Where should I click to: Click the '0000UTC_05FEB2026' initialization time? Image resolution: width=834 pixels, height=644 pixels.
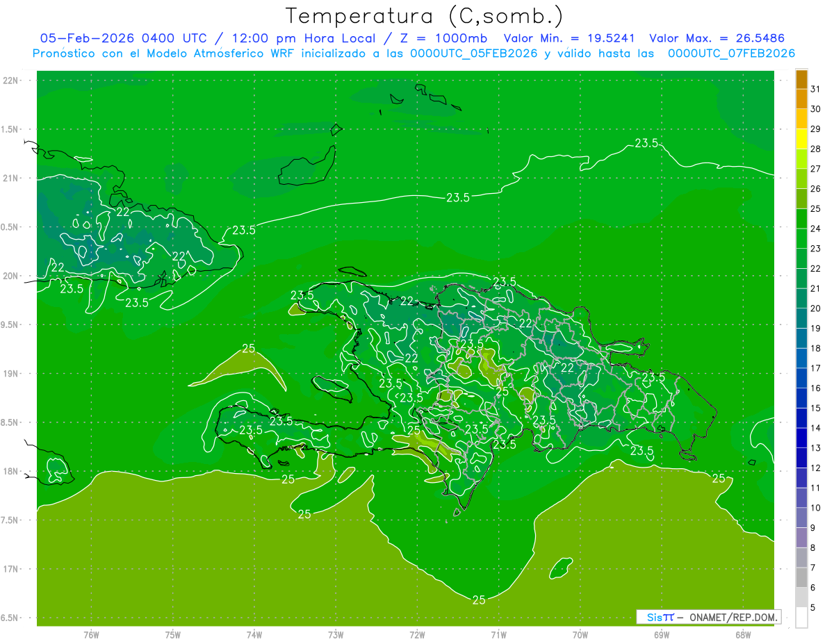pos(474,53)
